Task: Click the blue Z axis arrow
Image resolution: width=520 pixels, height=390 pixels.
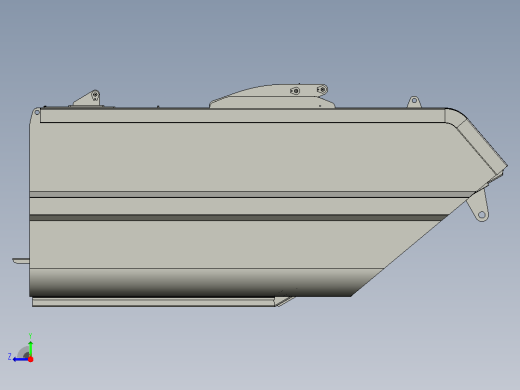Action: (20, 359)
